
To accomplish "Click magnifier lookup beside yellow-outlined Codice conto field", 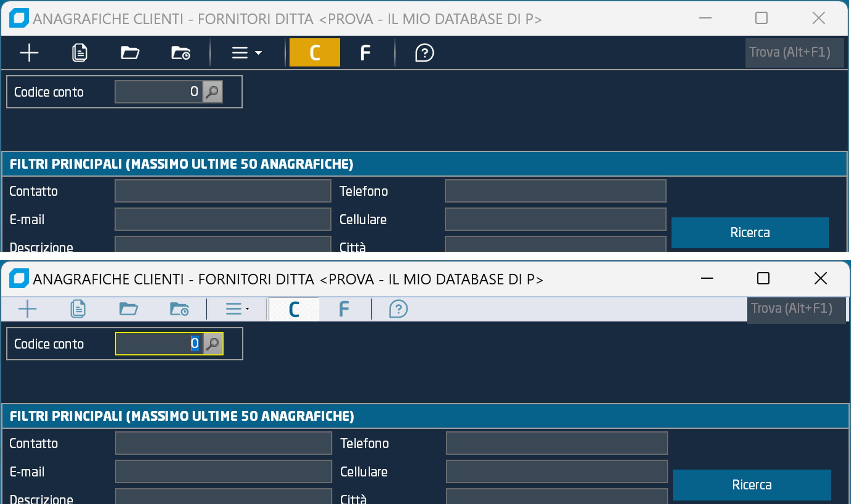I will tap(213, 344).
